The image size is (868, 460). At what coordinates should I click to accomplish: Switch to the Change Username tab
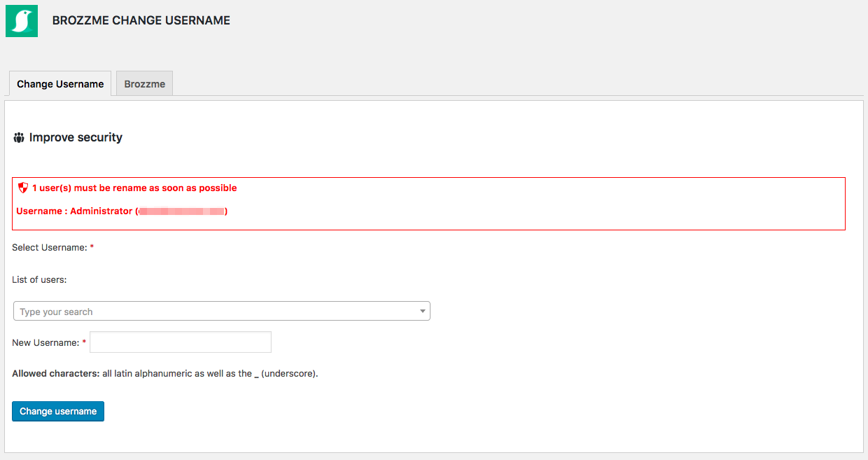60,84
